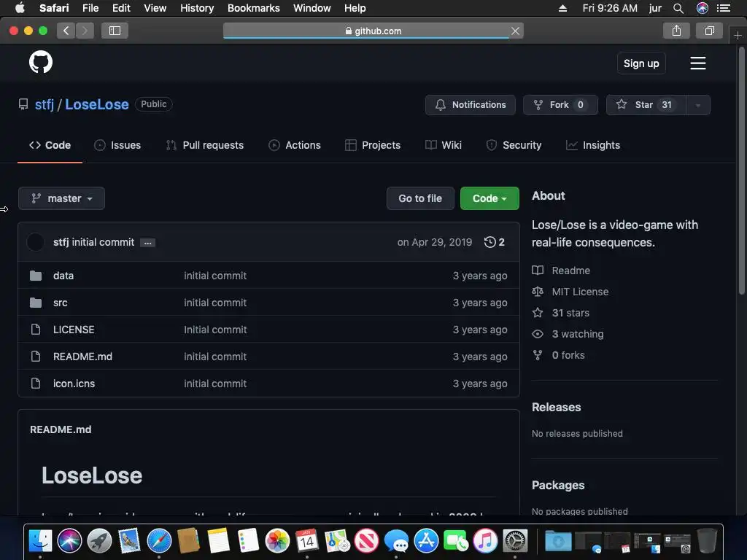This screenshot has height=560, width=747.
Task: Open System Preferences gear in the Dock
Action: click(515, 541)
